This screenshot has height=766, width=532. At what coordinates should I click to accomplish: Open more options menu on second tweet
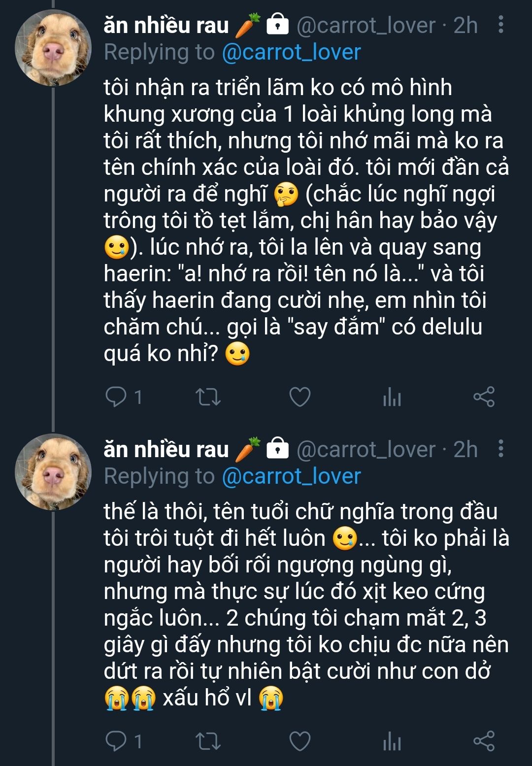(x=501, y=449)
